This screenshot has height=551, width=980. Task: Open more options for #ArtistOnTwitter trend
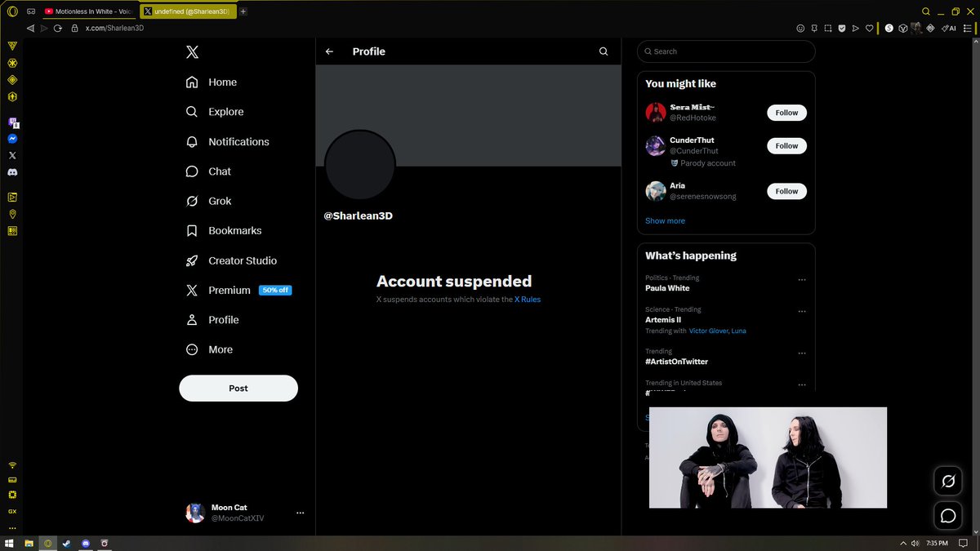pyautogui.click(x=802, y=353)
